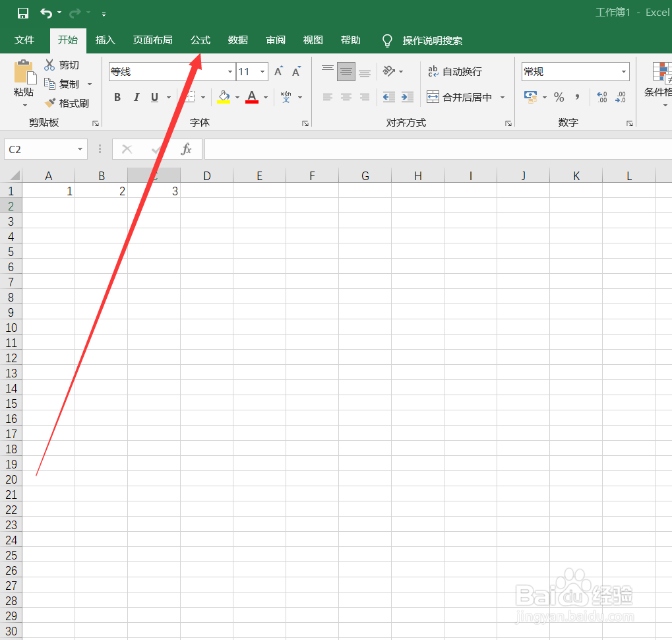This screenshot has height=640, width=672.
Task: Click the text orientation icon
Action: pyautogui.click(x=388, y=71)
